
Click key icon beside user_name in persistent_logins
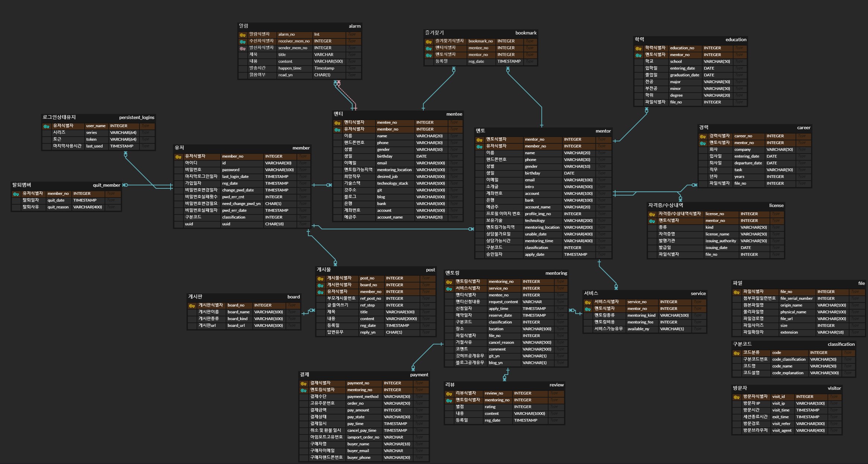point(46,126)
